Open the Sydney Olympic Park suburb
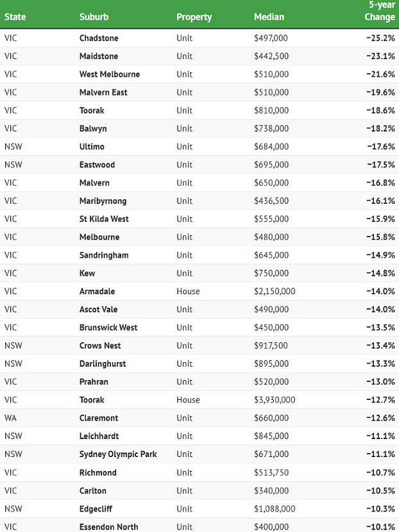The height and width of the screenshot is (532, 399). (118, 454)
